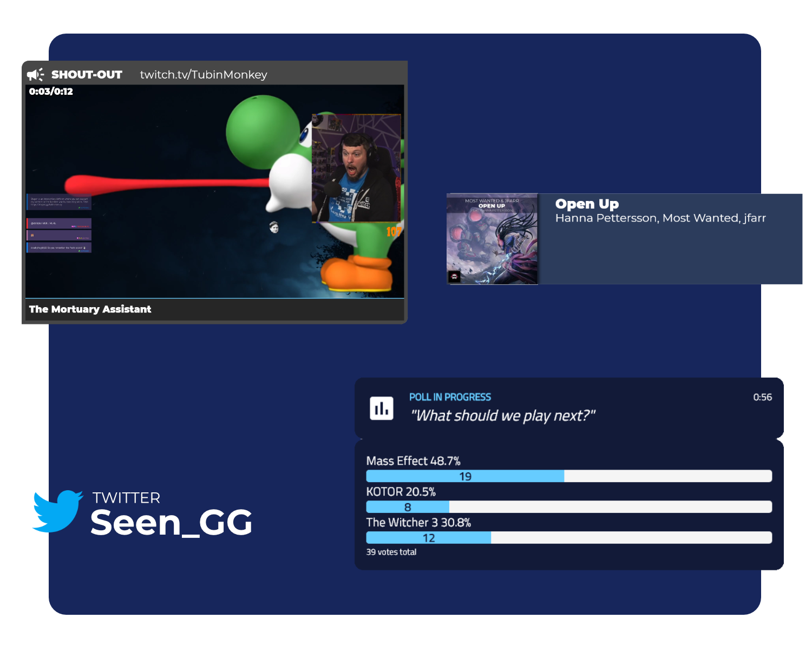
Task: Click the KOTOR 20.5% label
Action: point(401,492)
